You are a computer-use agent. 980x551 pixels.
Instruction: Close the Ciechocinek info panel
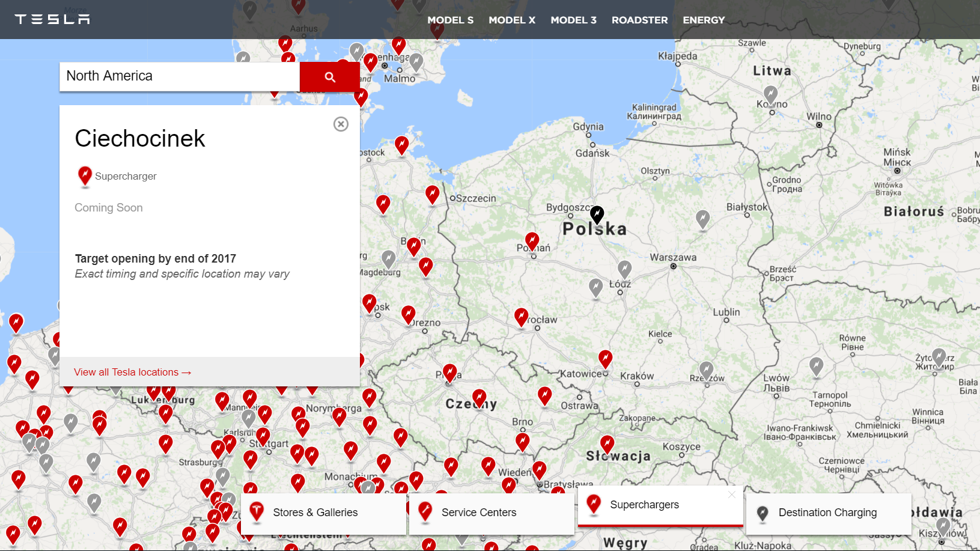tap(341, 124)
